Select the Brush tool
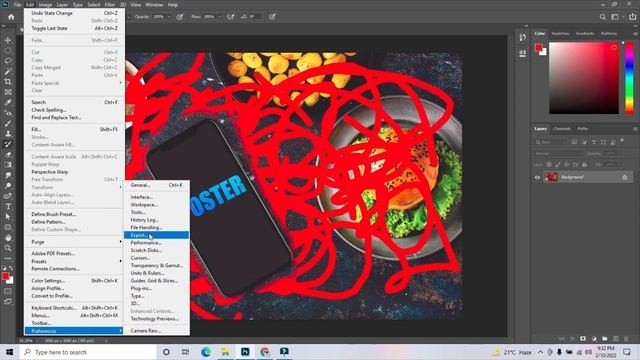Viewport: 640px width, 360px height. (8, 123)
